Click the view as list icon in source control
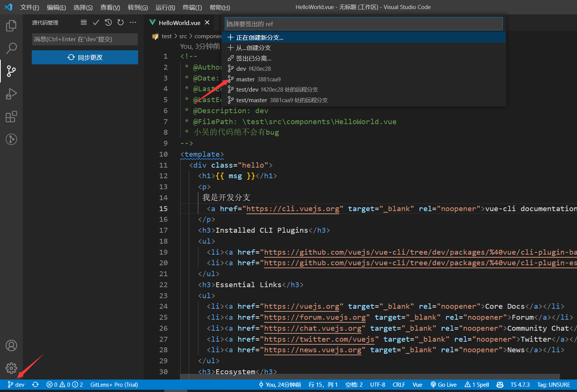Image resolution: width=577 pixels, height=392 pixels. coord(84,23)
